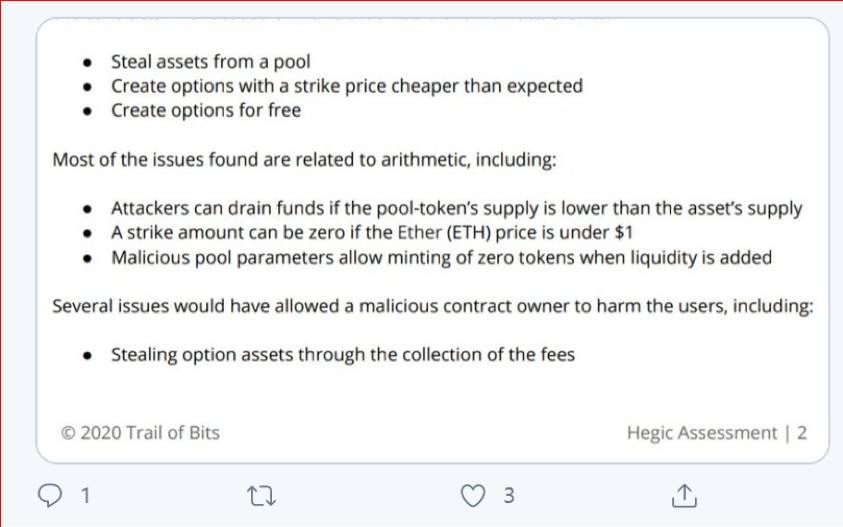Image resolution: width=843 pixels, height=527 pixels.
Task: Click the 'Hegic Assessment | 2' page label
Action: coord(717,433)
